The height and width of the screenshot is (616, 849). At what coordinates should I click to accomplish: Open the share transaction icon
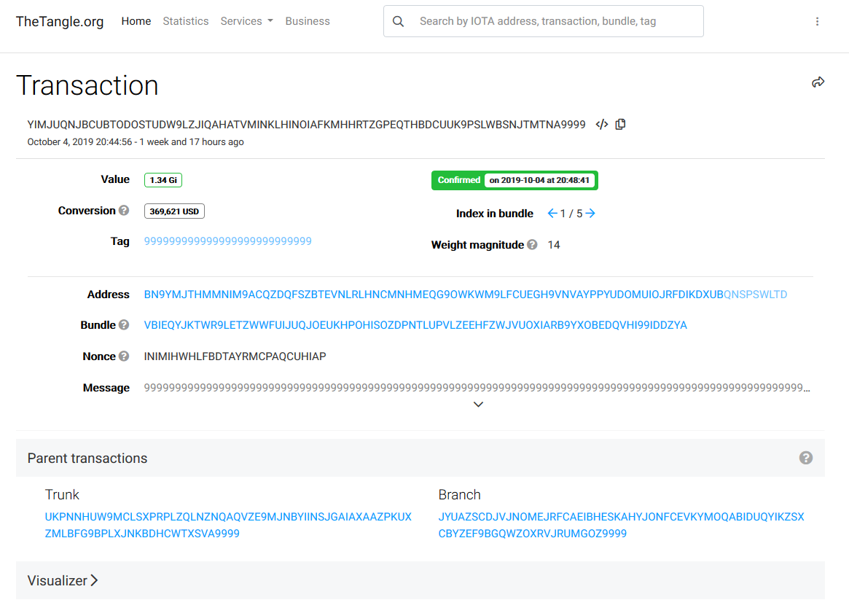tap(818, 82)
